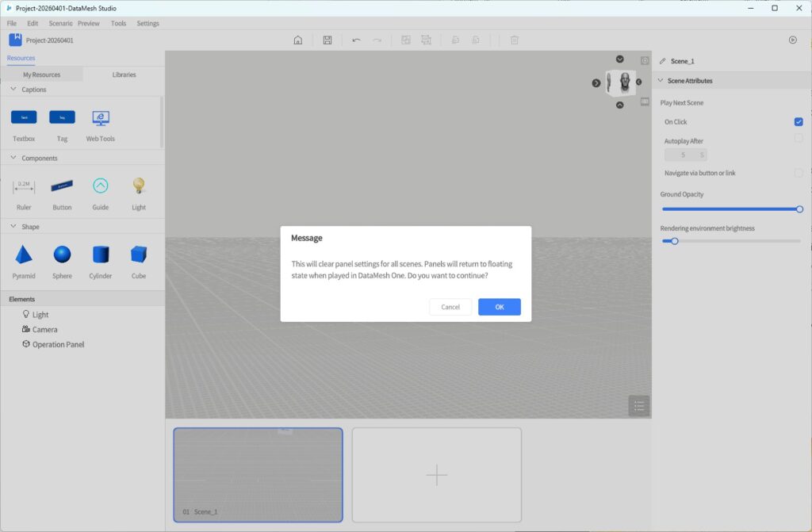Collapse the Captions section
812x532 pixels.
pos(13,90)
